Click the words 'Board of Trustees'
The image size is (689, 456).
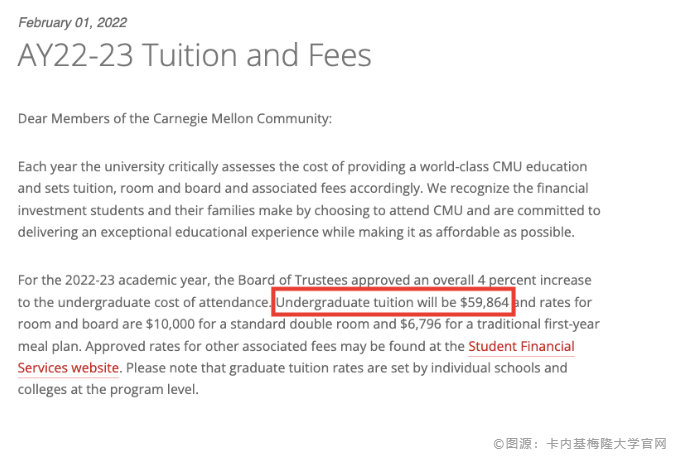pos(293,280)
